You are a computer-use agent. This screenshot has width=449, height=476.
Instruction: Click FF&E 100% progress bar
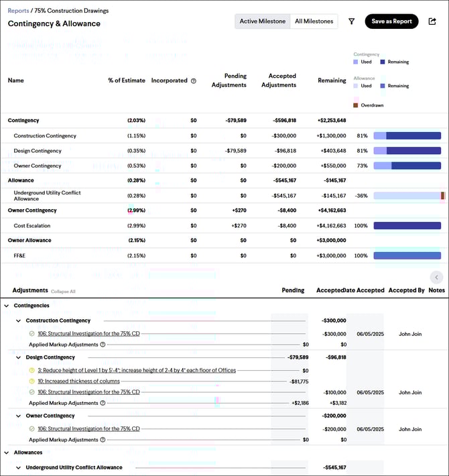pyautogui.click(x=407, y=255)
